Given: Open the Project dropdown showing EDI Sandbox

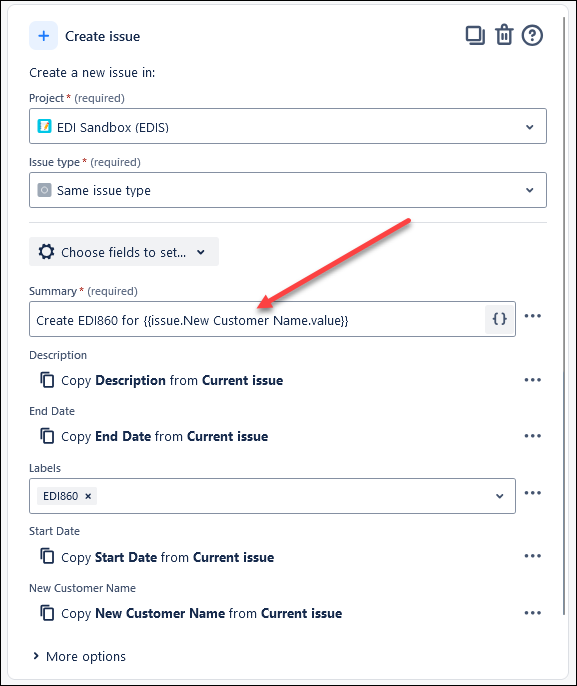Looking at the screenshot, I should click(x=288, y=126).
